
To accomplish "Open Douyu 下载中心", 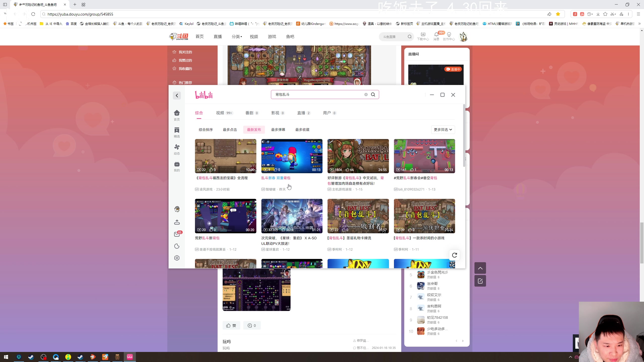I will point(423,36).
